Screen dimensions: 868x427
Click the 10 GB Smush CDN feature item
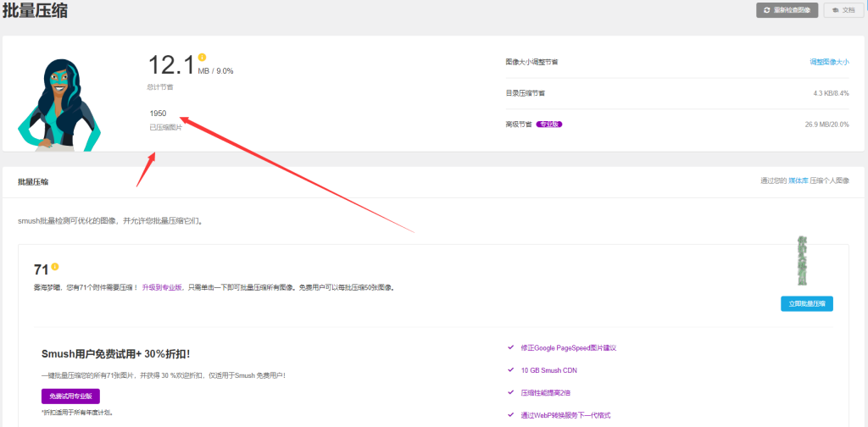pyautogui.click(x=548, y=370)
